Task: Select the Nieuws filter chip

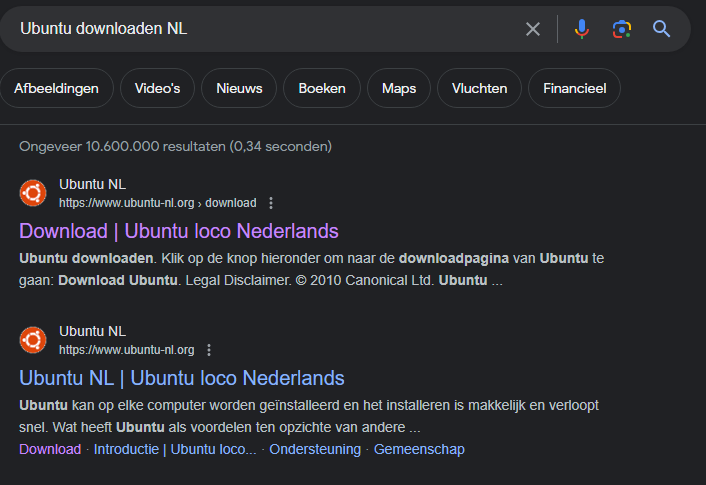Action: [239, 88]
